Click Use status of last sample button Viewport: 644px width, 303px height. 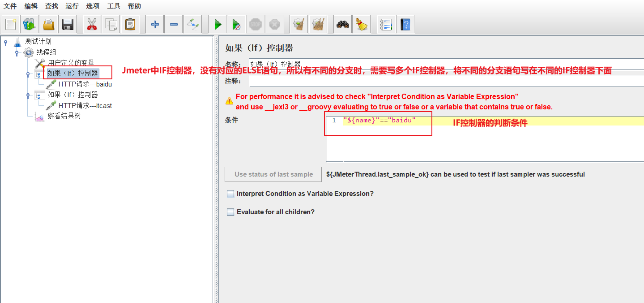click(273, 174)
